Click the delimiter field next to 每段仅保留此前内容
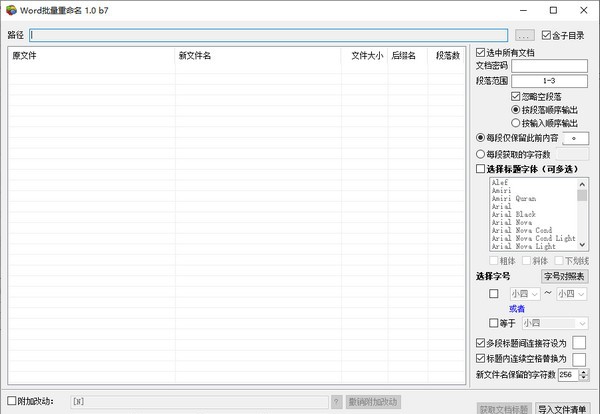Image resolution: width=600 pixels, height=414 pixels. pyautogui.click(x=575, y=139)
